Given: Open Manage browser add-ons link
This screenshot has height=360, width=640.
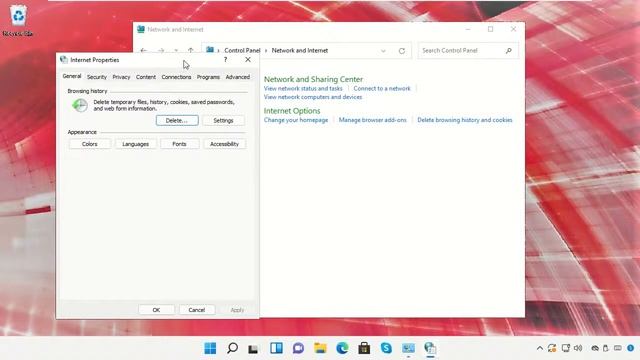Looking at the screenshot, I should tap(373, 120).
